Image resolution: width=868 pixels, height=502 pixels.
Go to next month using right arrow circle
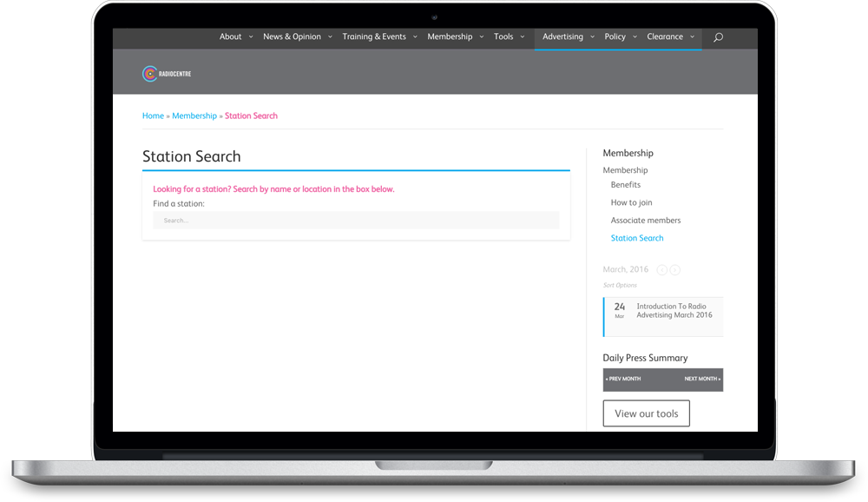tap(675, 270)
